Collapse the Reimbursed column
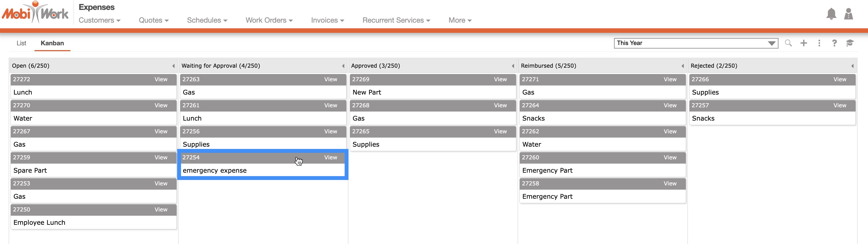The height and width of the screenshot is (244, 868). tap(682, 66)
